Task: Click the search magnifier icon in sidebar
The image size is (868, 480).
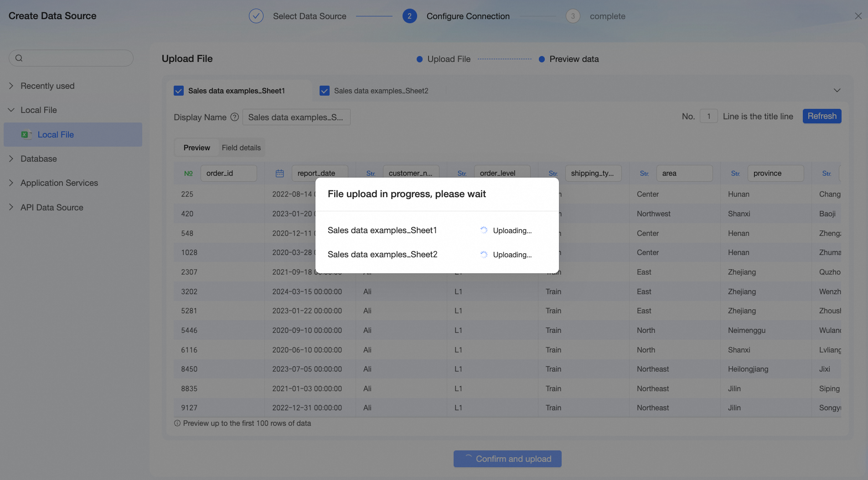Action: (19, 58)
